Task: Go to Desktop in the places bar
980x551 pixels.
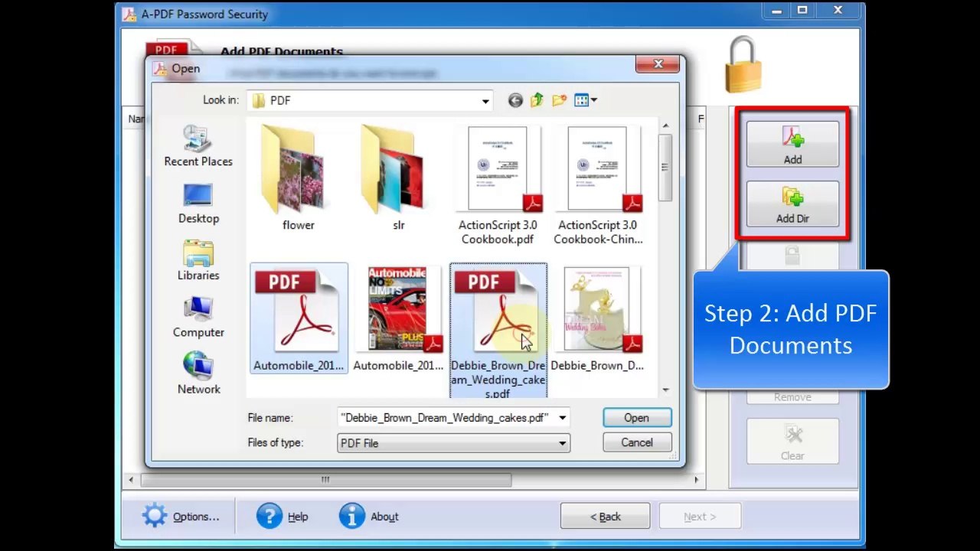Action: pyautogui.click(x=198, y=204)
